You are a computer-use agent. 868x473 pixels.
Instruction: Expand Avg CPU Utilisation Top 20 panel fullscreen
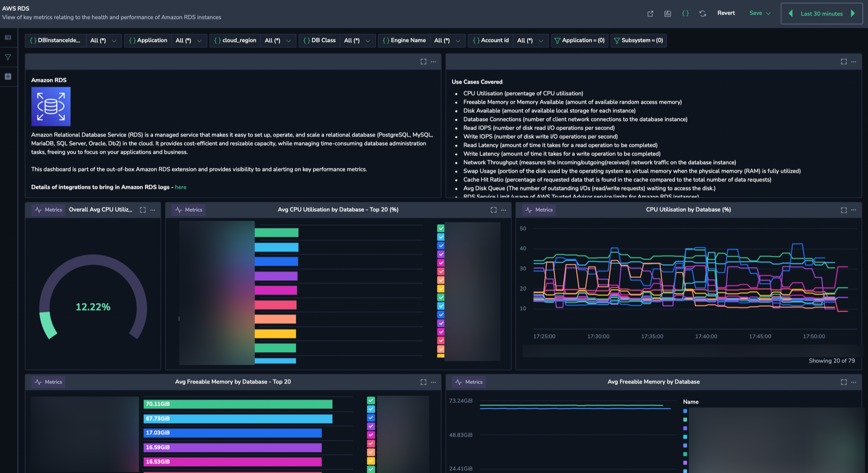(x=493, y=210)
